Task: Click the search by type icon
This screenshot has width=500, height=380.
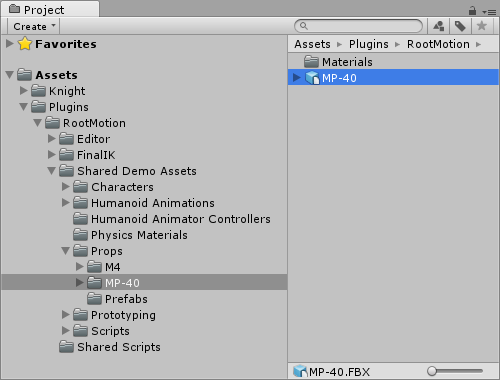Action: [x=439, y=26]
